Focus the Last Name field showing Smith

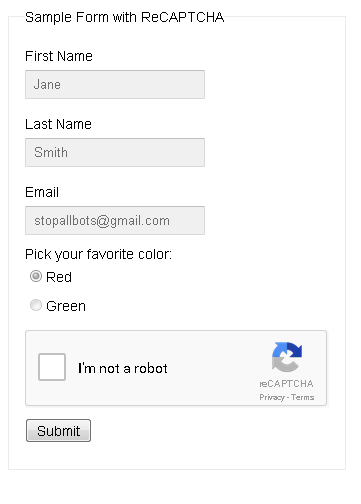115,152
